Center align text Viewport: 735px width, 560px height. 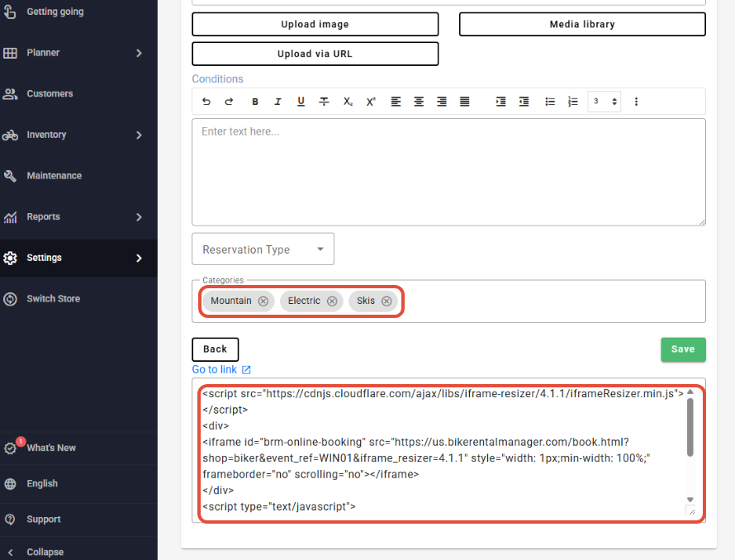pyautogui.click(x=419, y=102)
